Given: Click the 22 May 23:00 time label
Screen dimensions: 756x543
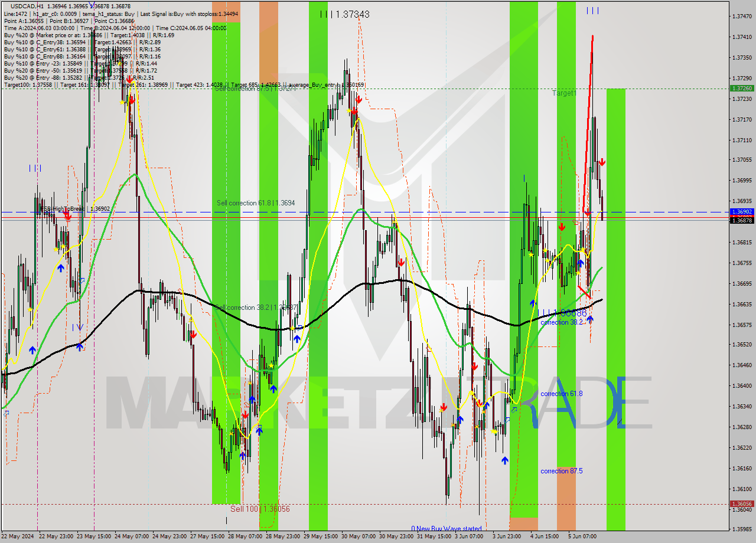Looking at the screenshot, I should [x=56, y=537].
